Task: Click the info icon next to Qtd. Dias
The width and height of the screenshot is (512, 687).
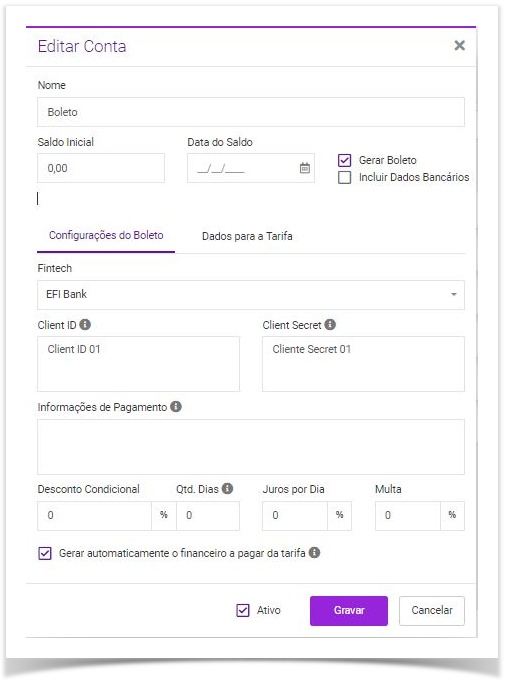Action: [227, 489]
